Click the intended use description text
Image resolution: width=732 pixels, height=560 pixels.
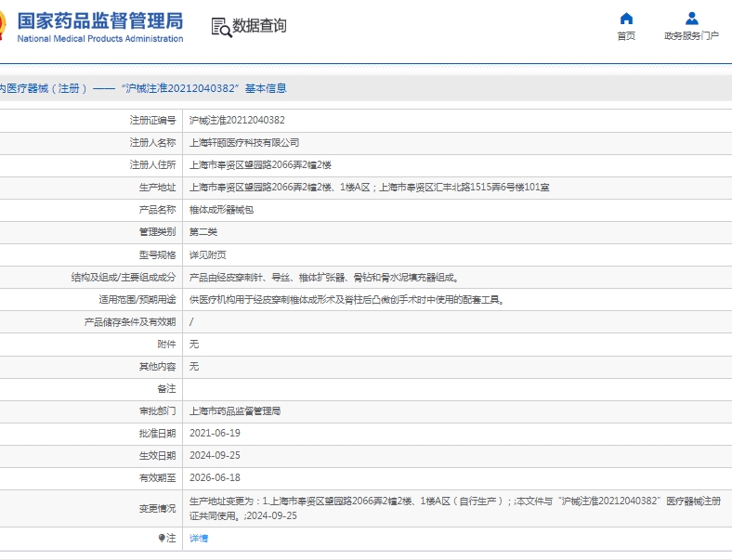pyautogui.click(x=347, y=300)
